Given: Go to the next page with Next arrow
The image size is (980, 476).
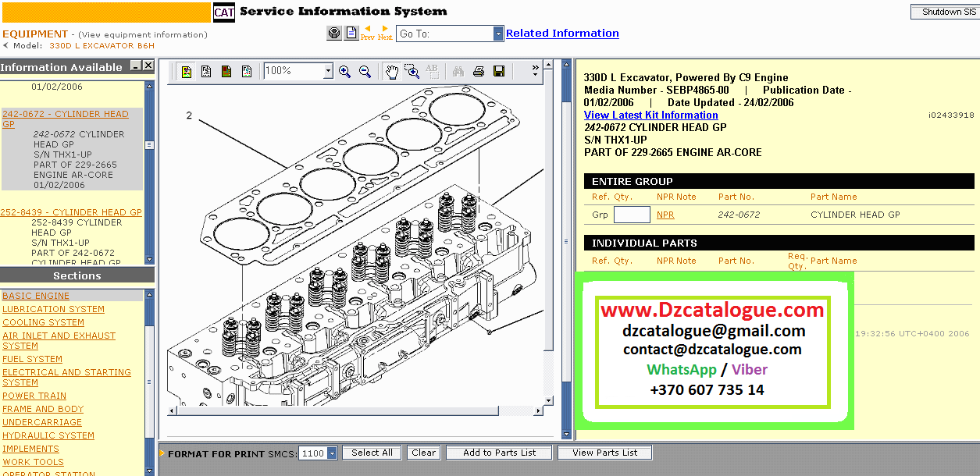Looking at the screenshot, I should tap(385, 33).
